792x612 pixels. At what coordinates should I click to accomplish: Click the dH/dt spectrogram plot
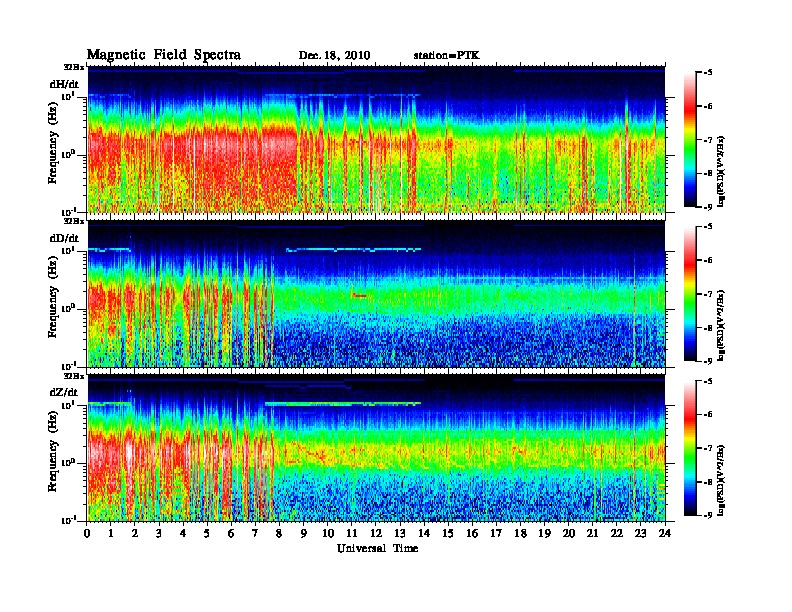[376, 139]
